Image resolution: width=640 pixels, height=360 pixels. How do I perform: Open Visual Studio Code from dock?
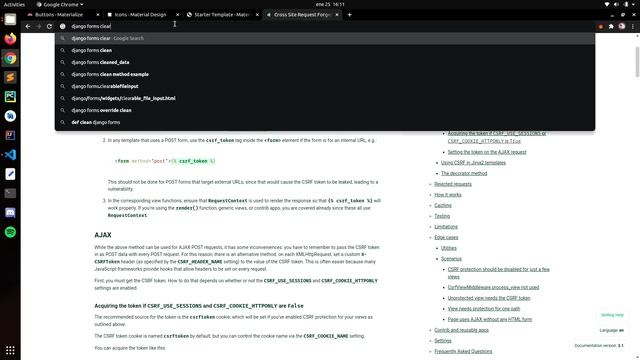point(10,155)
